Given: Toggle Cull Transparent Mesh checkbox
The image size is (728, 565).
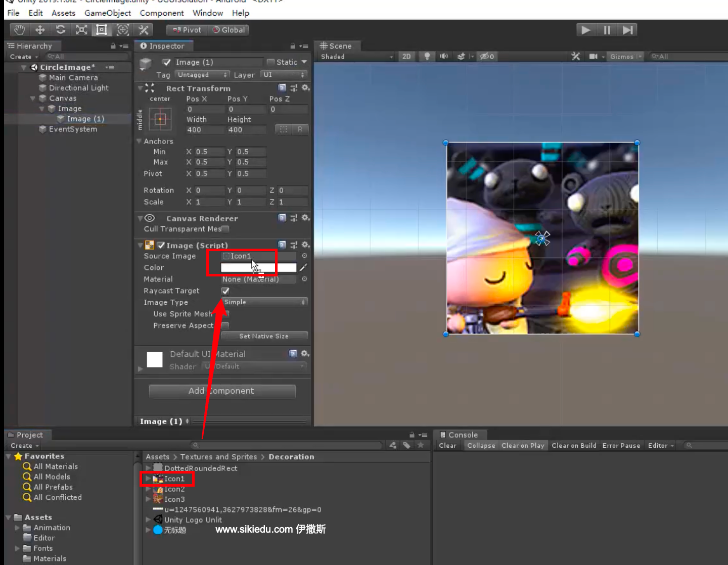Looking at the screenshot, I should [225, 229].
